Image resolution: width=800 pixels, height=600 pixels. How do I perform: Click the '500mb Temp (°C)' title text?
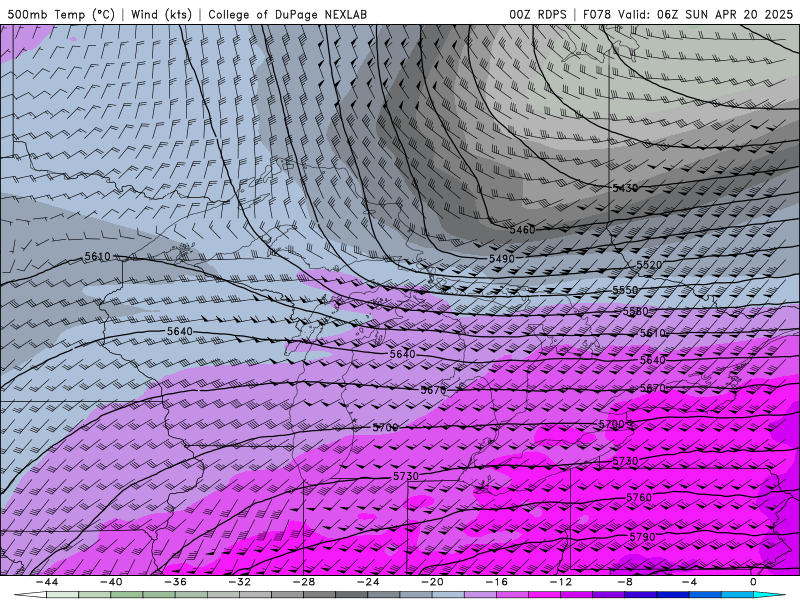point(61,14)
